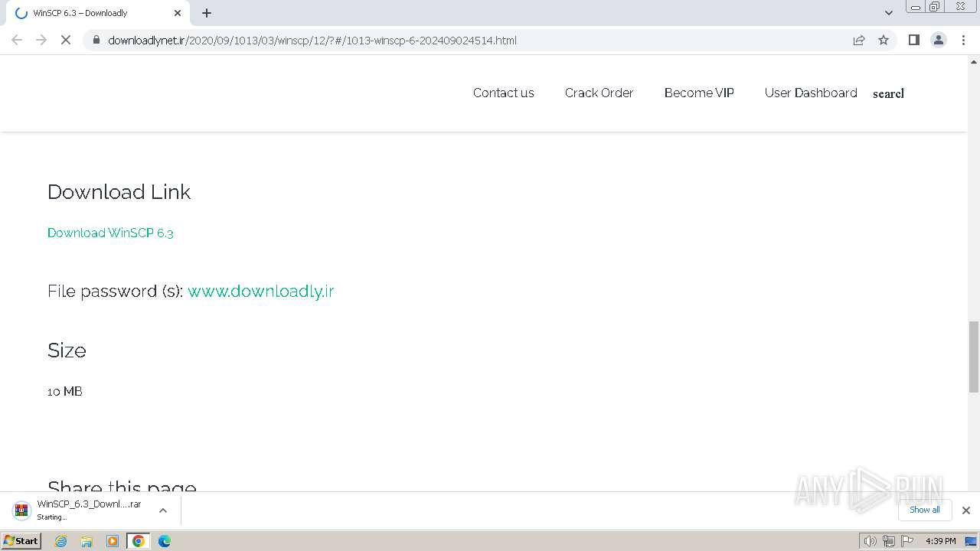Viewport: 980px width, 551px height.
Task: Switch to Chrome in the taskbar
Action: point(139,541)
